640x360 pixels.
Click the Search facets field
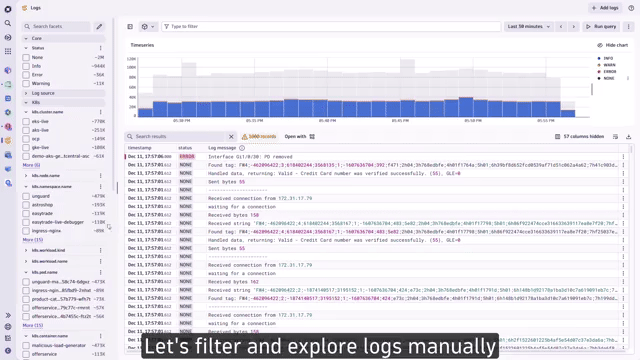pos(56,27)
